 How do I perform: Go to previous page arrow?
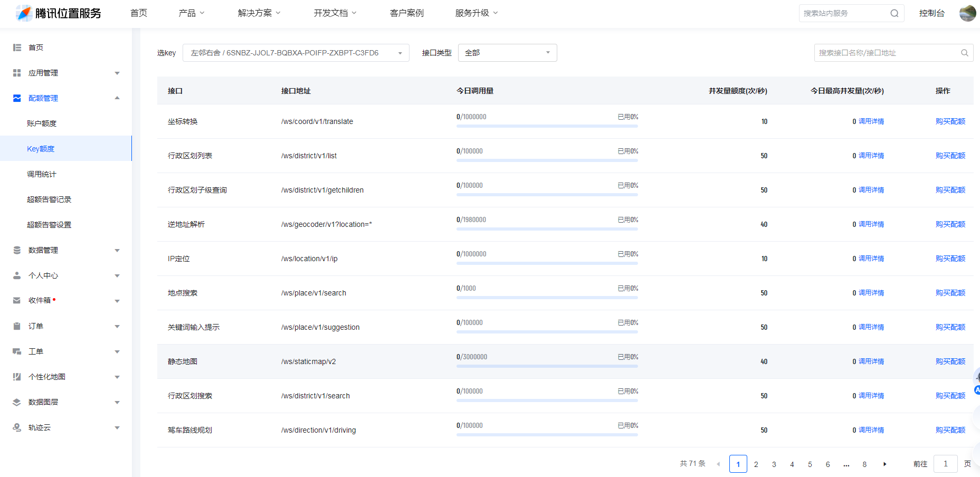coord(718,464)
